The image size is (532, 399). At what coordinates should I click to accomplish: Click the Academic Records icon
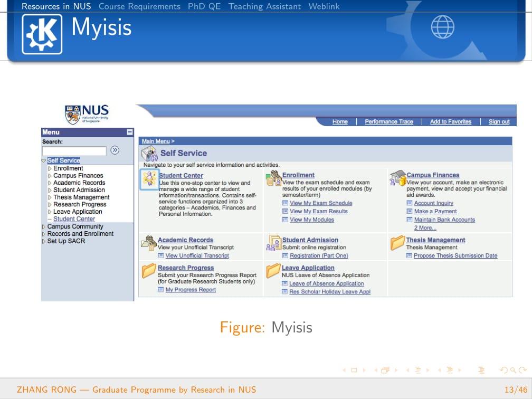pyautogui.click(x=149, y=243)
